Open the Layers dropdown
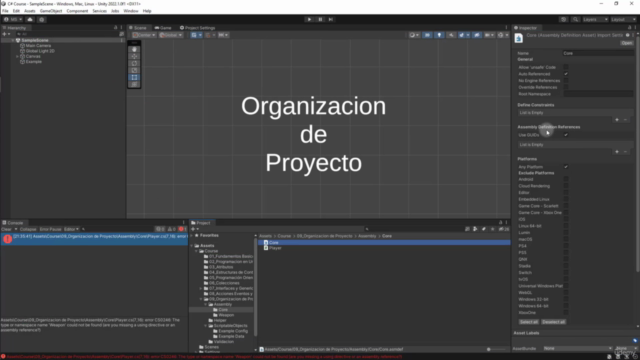 point(595,19)
